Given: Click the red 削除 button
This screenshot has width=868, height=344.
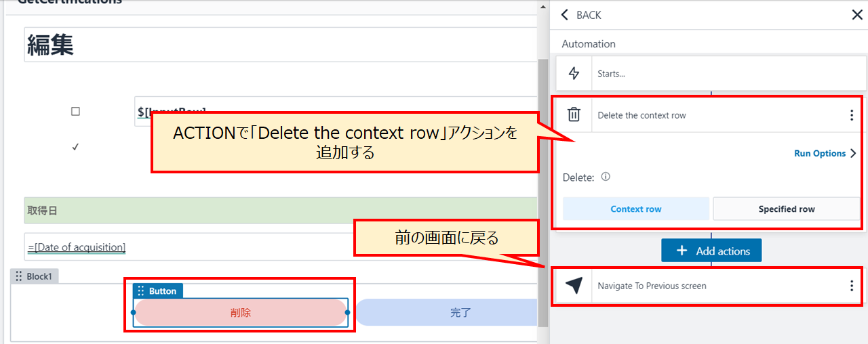Looking at the screenshot, I should (241, 313).
